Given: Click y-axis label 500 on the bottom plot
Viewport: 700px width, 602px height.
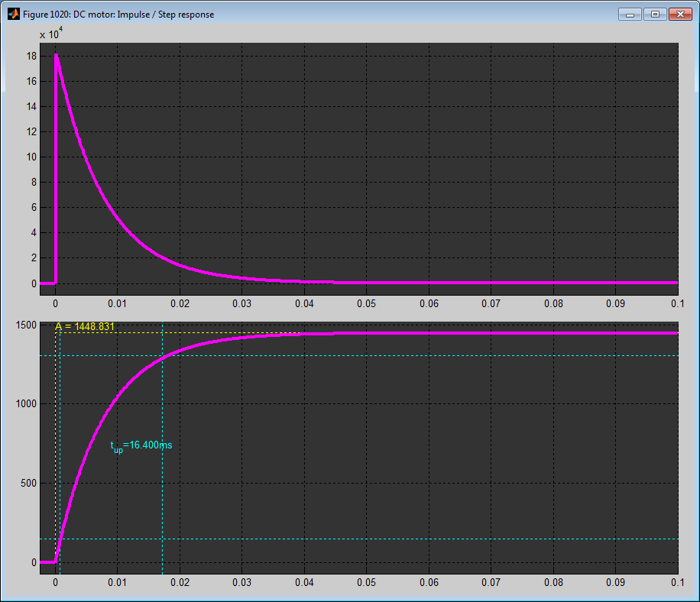Looking at the screenshot, I should [x=28, y=484].
